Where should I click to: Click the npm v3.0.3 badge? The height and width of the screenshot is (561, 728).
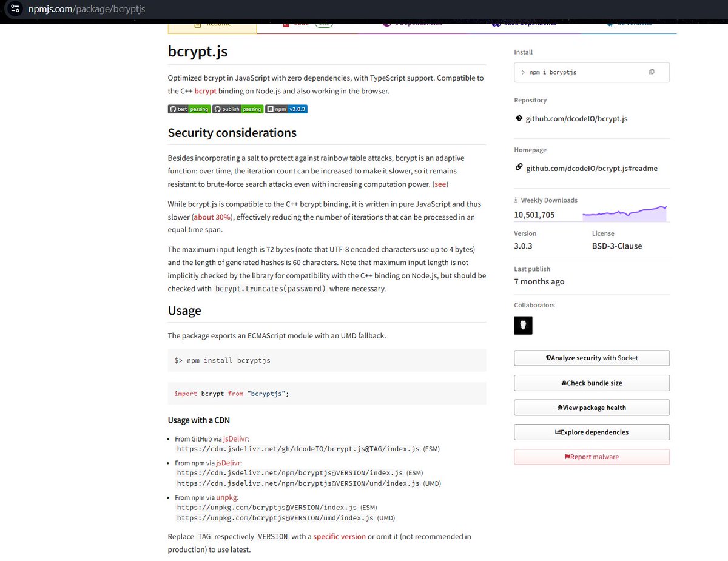click(x=286, y=109)
